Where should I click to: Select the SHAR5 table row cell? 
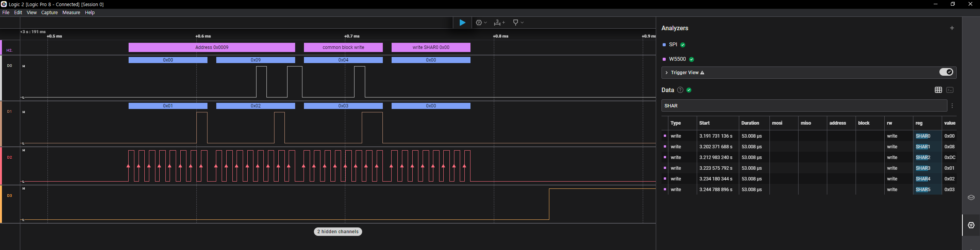(x=923, y=190)
